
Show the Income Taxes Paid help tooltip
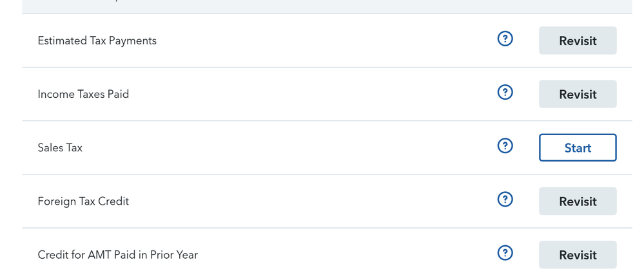click(505, 92)
